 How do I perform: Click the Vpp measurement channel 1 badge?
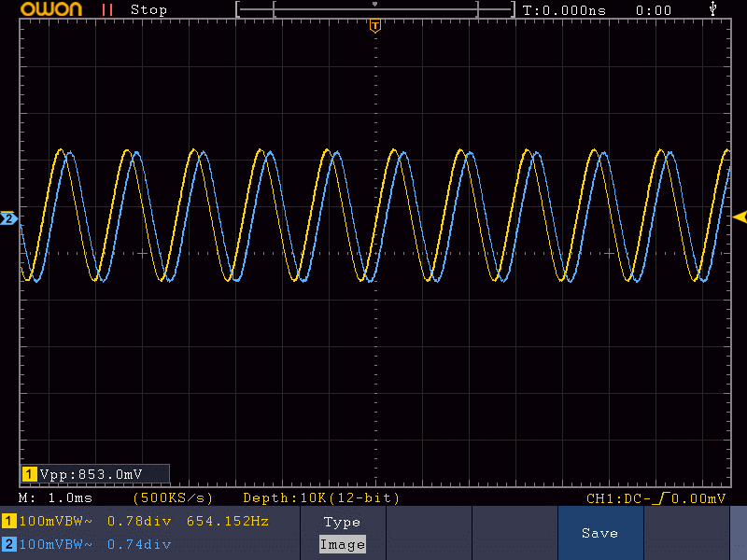coord(29,474)
